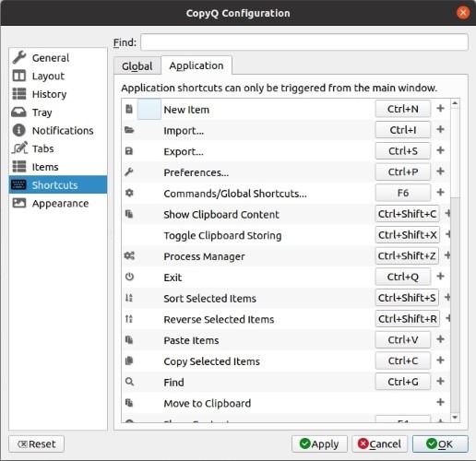
Task: Change the Ctrl+N shortcut for New Item
Action: pyautogui.click(x=403, y=109)
